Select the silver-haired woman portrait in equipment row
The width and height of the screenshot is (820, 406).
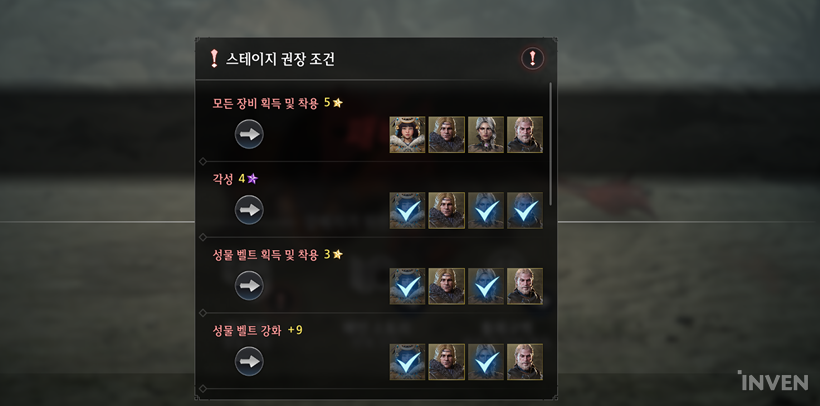[x=486, y=134]
